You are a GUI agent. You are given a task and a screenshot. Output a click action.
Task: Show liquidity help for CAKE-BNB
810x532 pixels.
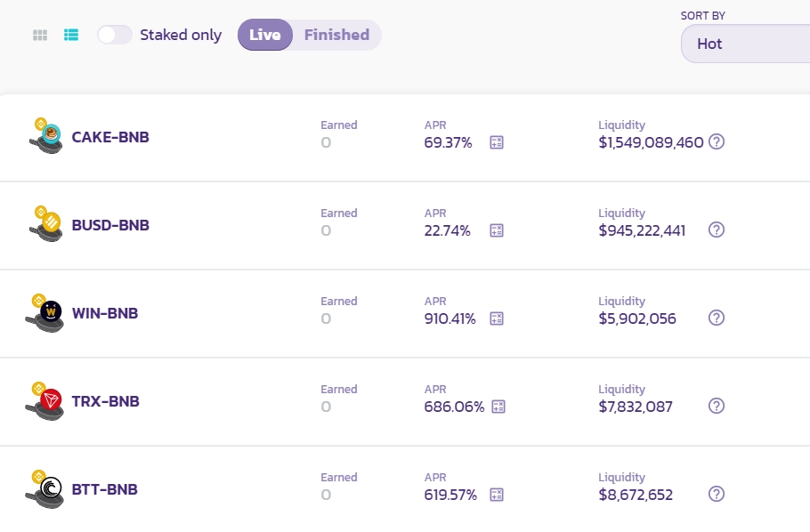pos(717,142)
